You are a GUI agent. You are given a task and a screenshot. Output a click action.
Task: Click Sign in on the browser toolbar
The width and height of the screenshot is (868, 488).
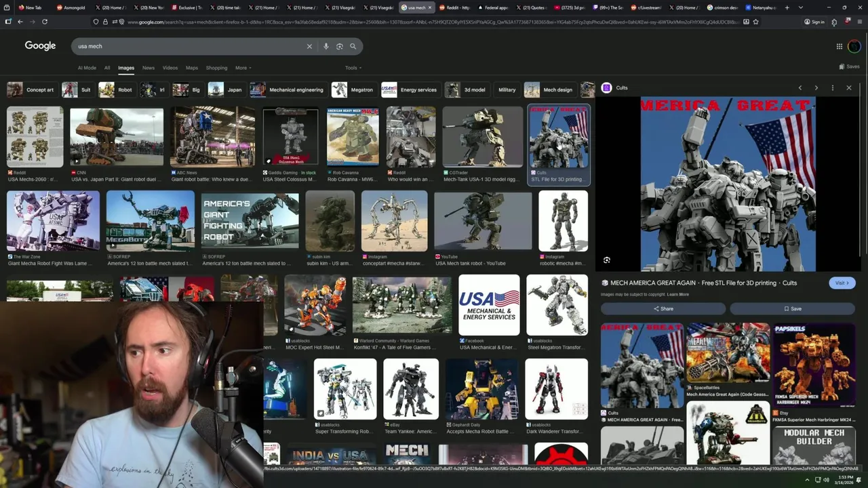click(814, 22)
